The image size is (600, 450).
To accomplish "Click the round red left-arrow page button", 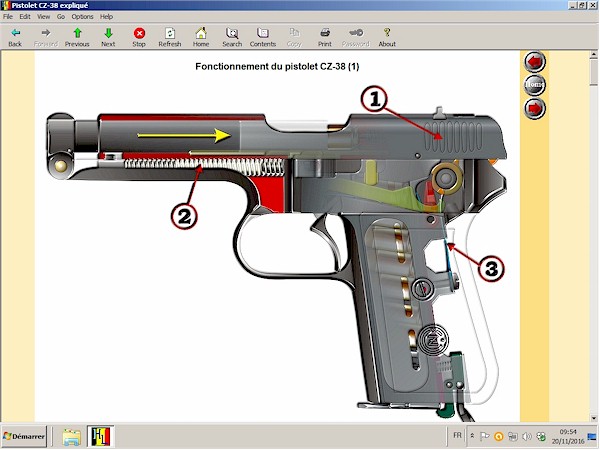I will pyautogui.click(x=534, y=61).
